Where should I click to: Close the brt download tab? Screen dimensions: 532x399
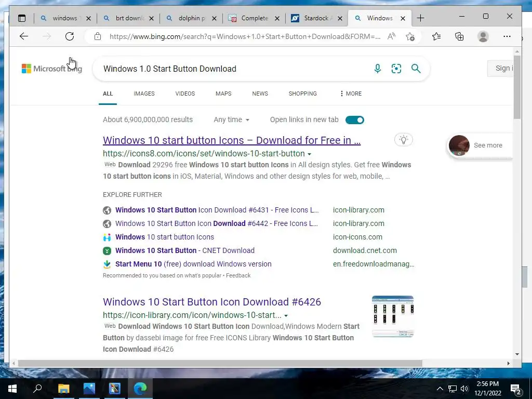click(x=151, y=18)
